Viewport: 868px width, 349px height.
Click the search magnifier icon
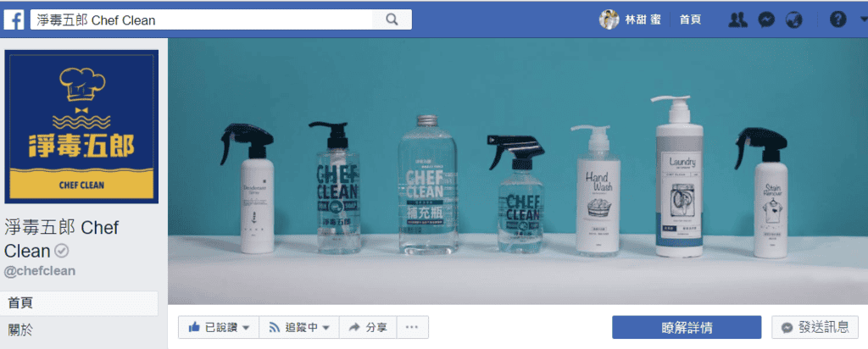[x=391, y=19]
